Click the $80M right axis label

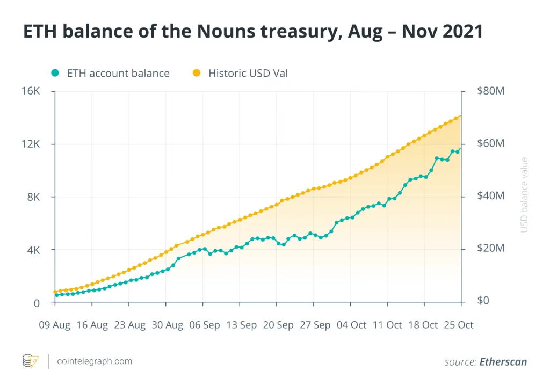tap(491, 91)
